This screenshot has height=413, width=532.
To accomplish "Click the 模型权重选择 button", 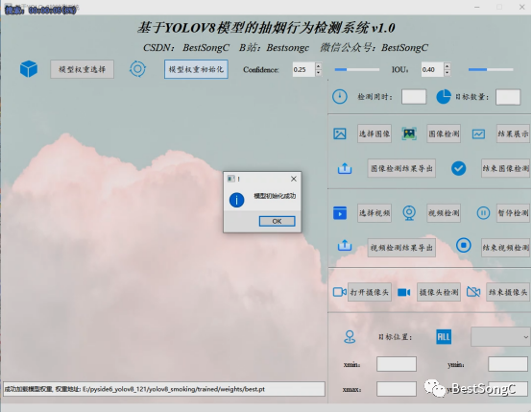I will [x=83, y=69].
